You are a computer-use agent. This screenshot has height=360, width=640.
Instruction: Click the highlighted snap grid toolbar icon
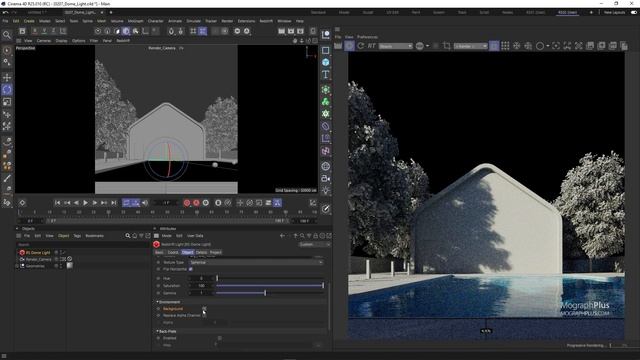point(203,31)
